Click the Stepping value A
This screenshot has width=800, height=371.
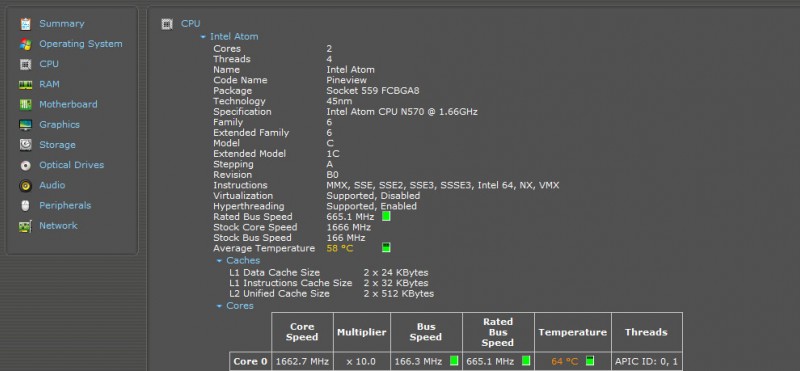(x=330, y=164)
